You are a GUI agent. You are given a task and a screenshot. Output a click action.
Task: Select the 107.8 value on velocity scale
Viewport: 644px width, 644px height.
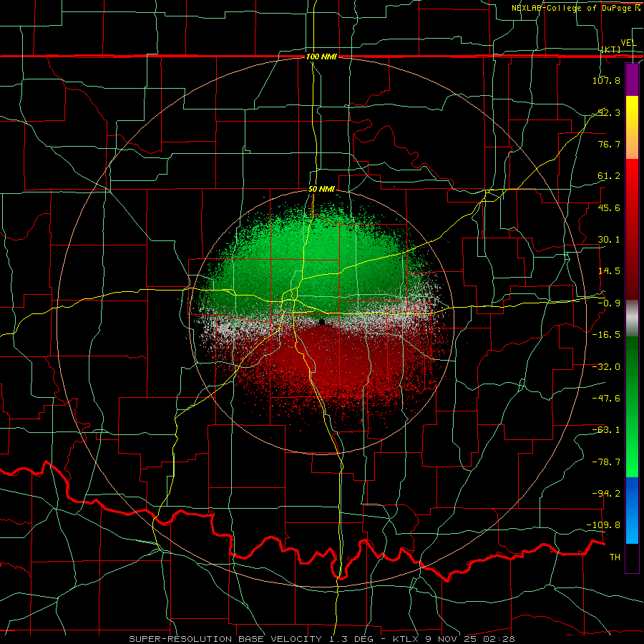tap(606, 80)
